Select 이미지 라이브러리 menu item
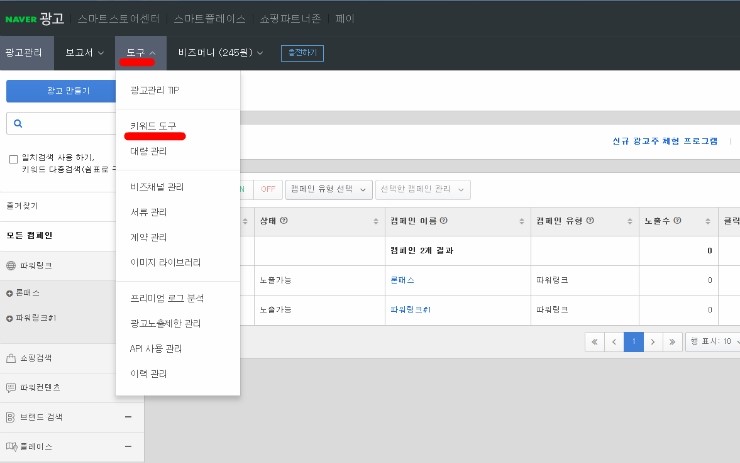The height and width of the screenshot is (463, 740). coord(165,262)
